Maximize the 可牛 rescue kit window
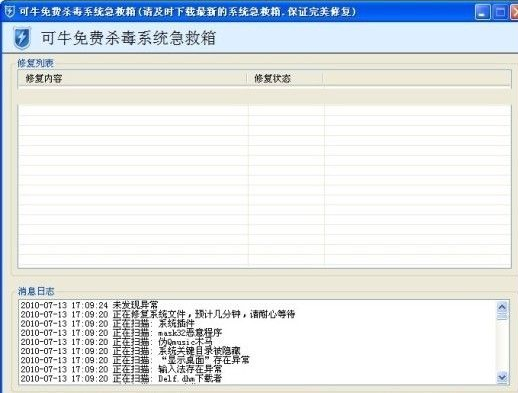This screenshot has height=393, width=518. tap(500, 12)
